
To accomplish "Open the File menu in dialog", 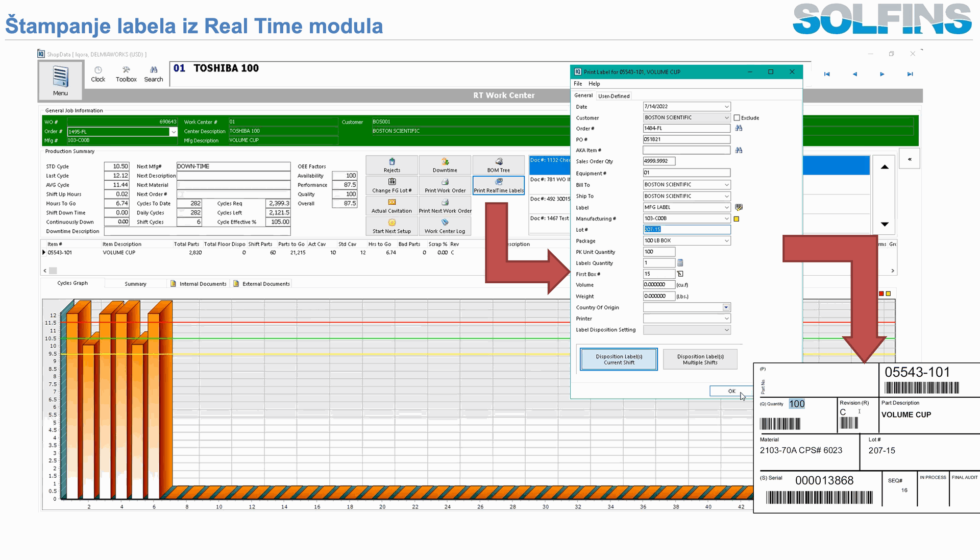I will point(578,84).
